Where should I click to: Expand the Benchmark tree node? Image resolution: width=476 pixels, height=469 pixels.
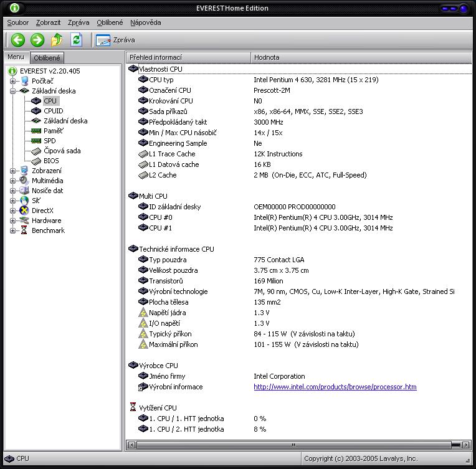13,230
